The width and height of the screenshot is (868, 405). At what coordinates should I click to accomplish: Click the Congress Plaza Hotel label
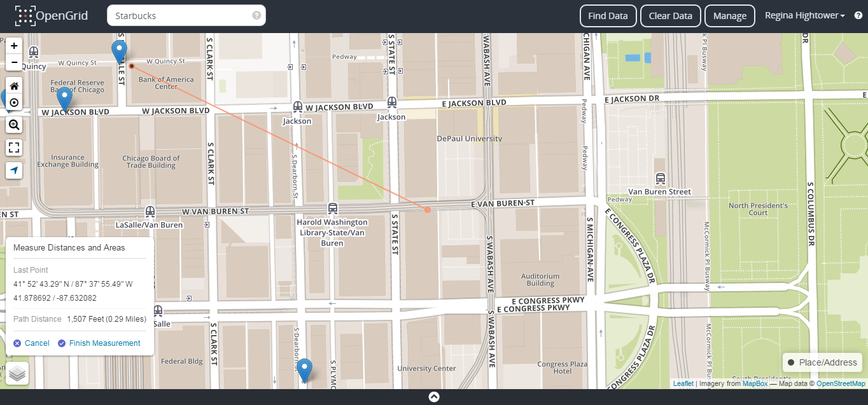click(562, 367)
